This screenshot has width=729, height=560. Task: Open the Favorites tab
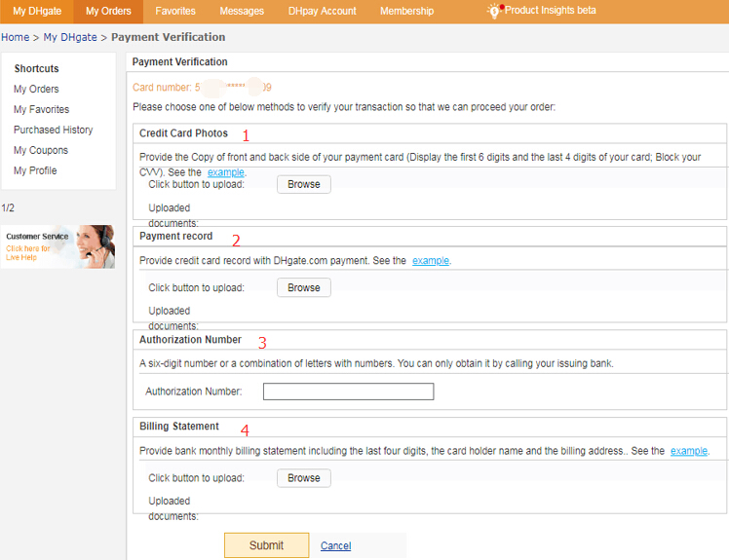click(175, 11)
